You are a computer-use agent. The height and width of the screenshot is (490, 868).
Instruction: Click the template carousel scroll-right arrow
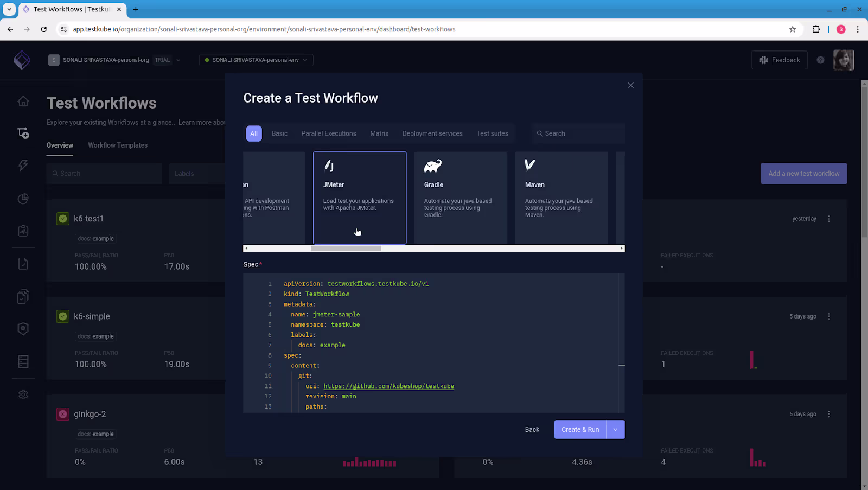[622, 249]
